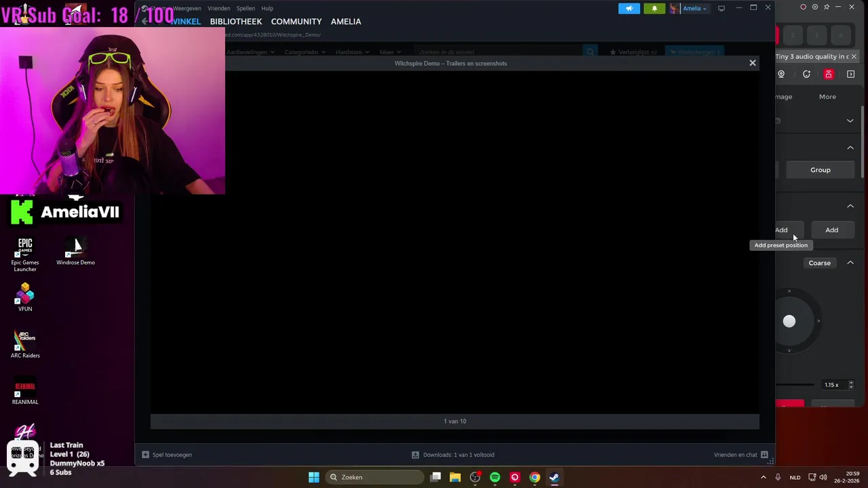Adjust the 1.15 x zoom stepper
The height and width of the screenshot is (488, 868).
[850, 385]
